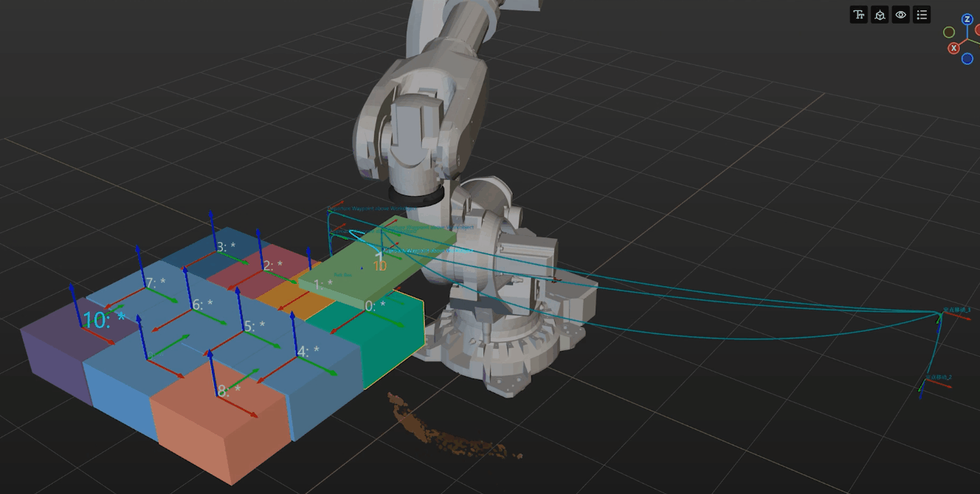
Task: Toggle the text label size tool
Action: click(x=858, y=15)
